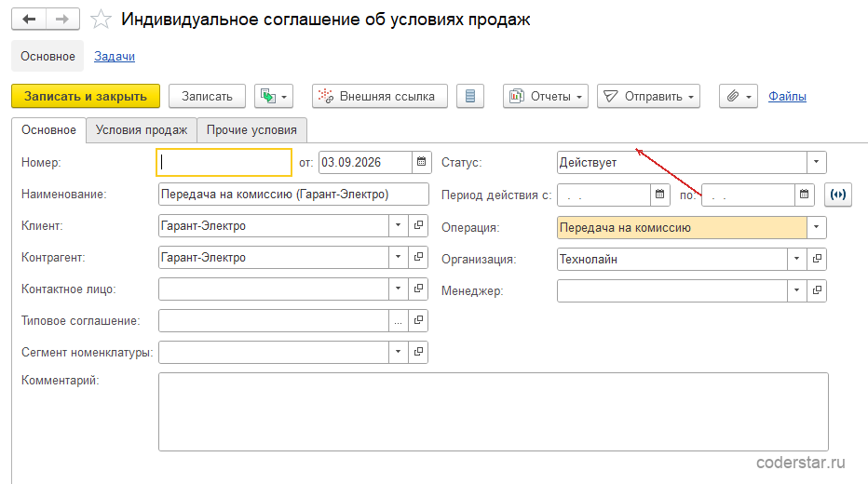
Task: Click Записать и закрыть button
Action: tap(86, 96)
